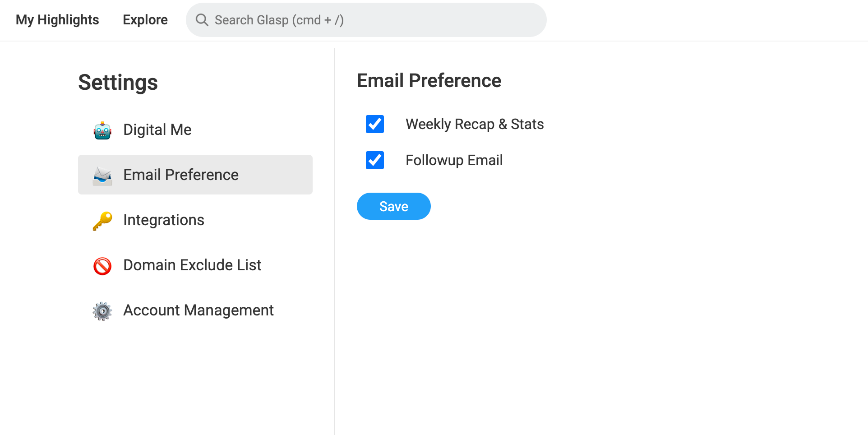The width and height of the screenshot is (868, 435).
Task: Open the My Highlights page
Action: [x=57, y=20]
